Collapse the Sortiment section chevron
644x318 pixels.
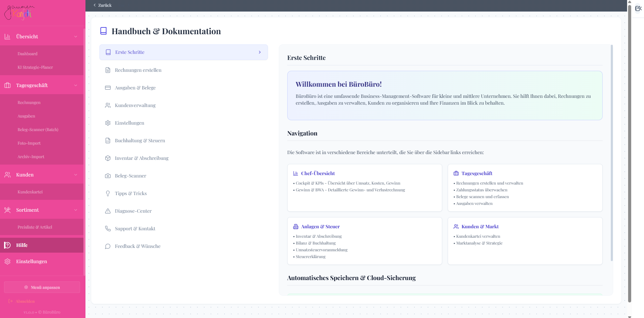[76, 210]
